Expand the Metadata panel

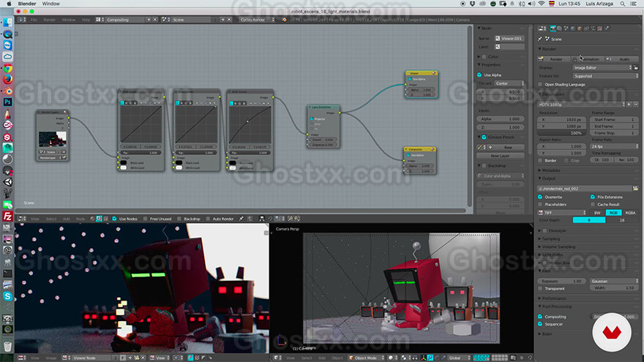click(x=551, y=170)
